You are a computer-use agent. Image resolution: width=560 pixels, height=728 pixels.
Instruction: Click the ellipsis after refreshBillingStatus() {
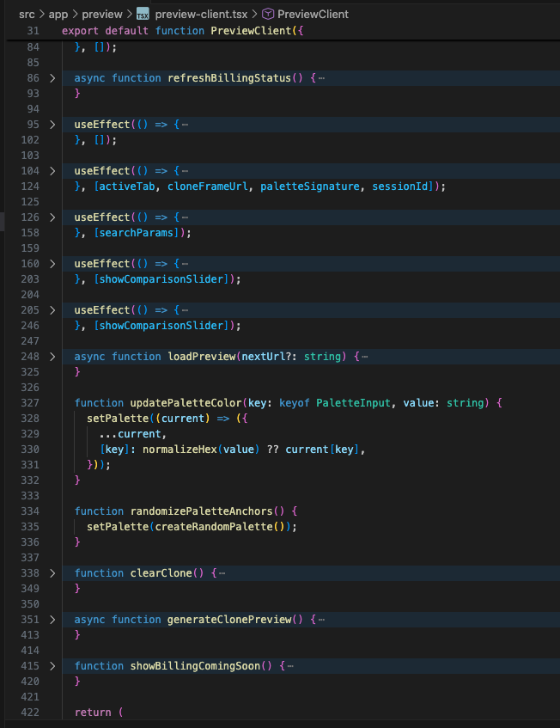pyautogui.click(x=321, y=78)
